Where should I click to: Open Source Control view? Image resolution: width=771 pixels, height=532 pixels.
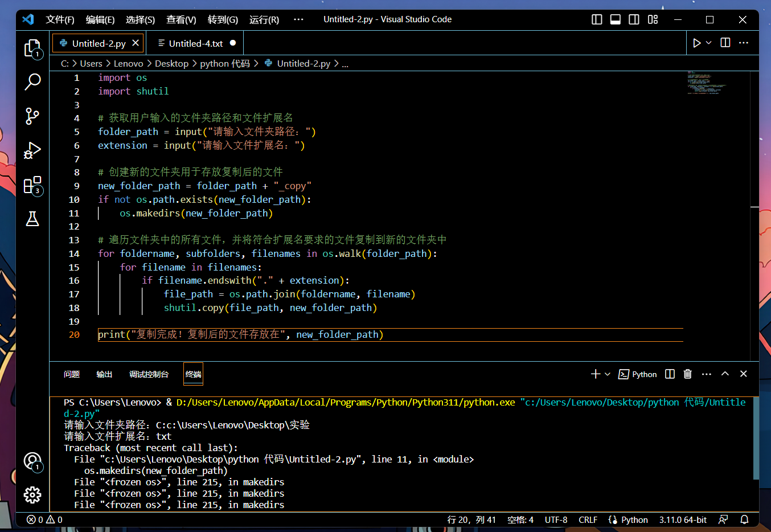pyautogui.click(x=32, y=116)
